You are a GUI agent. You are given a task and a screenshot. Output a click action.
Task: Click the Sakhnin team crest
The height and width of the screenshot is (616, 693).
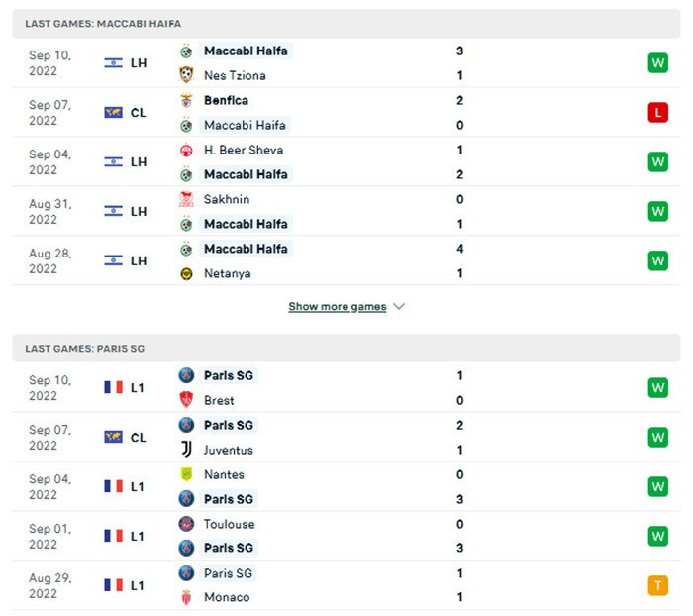pos(186,200)
